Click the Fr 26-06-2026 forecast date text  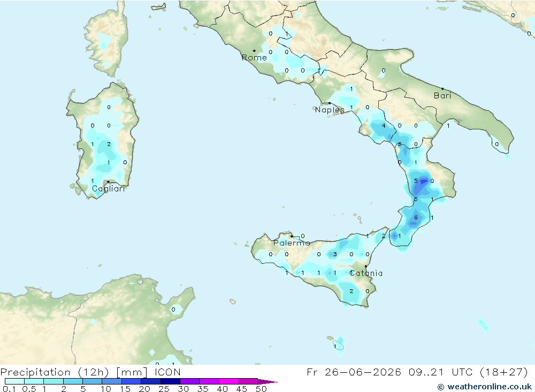click(x=354, y=372)
